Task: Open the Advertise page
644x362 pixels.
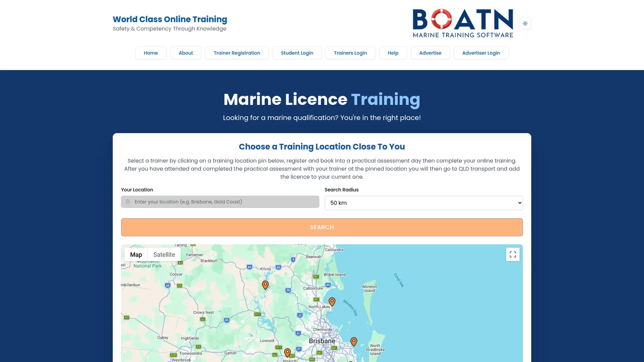Action: (x=430, y=53)
